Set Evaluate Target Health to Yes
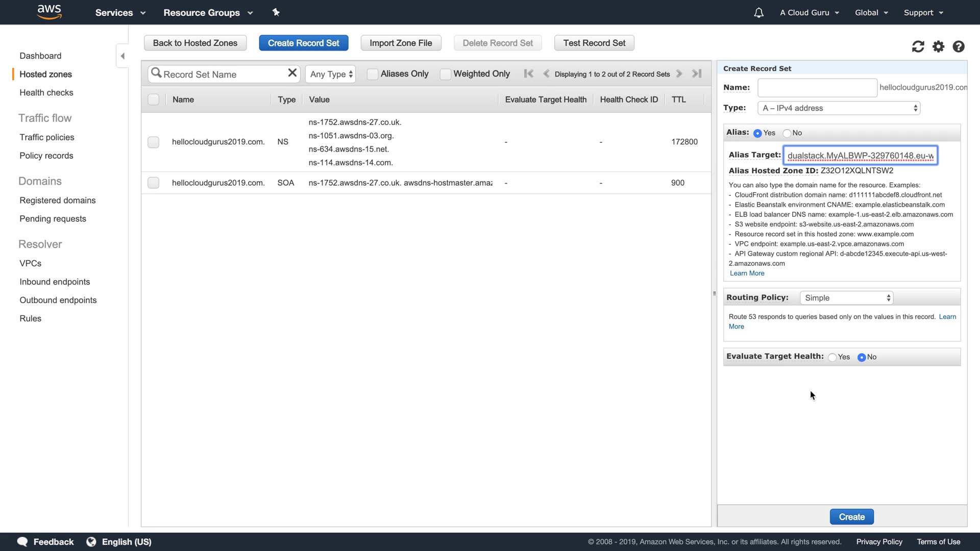This screenshot has width=980, height=551. pyautogui.click(x=832, y=357)
